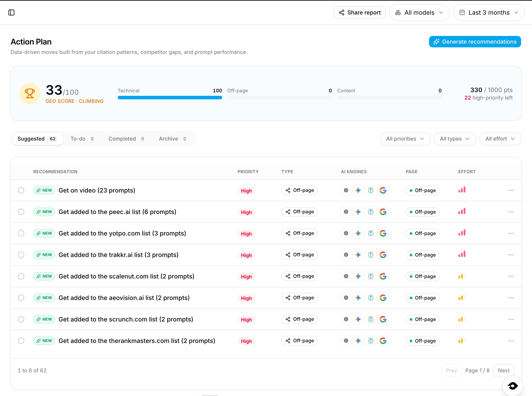
Task: Switch to the To-do tab
Action: (82, 139)
